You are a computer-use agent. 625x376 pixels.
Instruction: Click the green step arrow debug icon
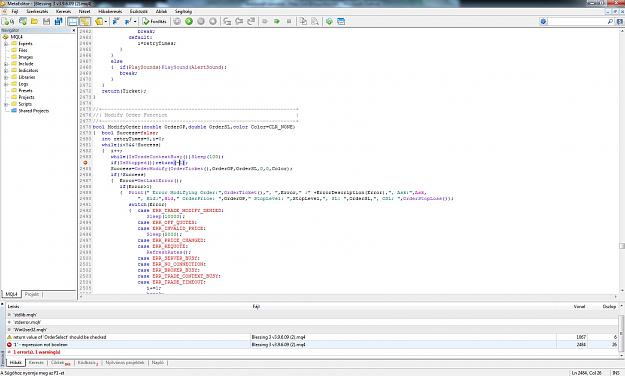click(x=277, y=22)
